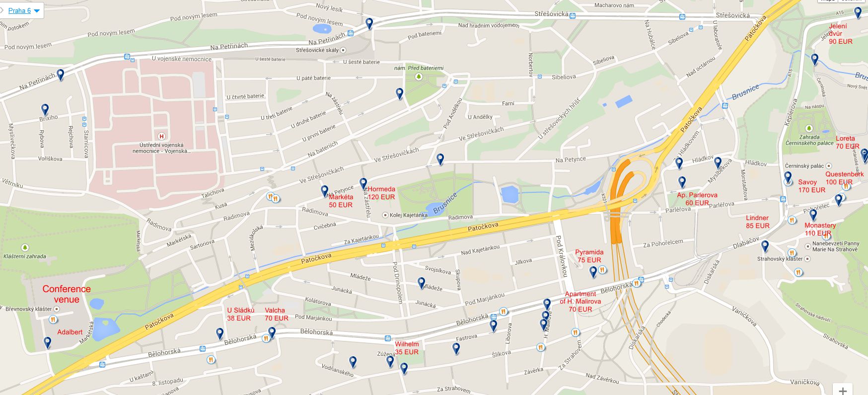Click the Monastery 110 EUR pin
The width and height of the screenshot is (868, 395).
(813, 215)
